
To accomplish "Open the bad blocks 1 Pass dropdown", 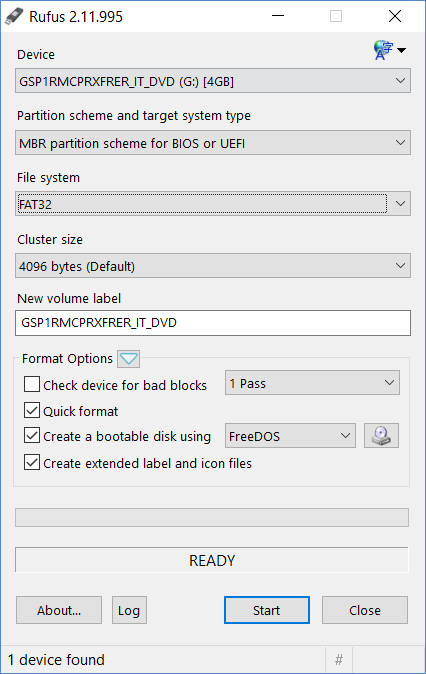I will (x=312, y=383).
